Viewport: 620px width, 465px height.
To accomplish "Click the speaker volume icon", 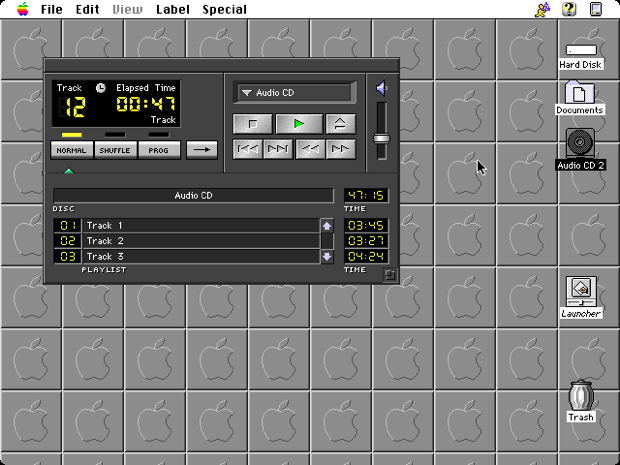I will click(x=382, y=88).
